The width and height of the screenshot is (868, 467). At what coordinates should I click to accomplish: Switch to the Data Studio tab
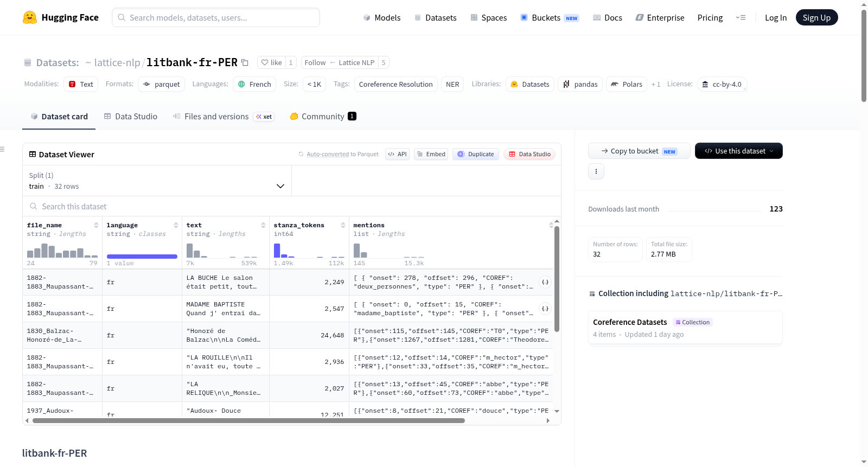131,116
